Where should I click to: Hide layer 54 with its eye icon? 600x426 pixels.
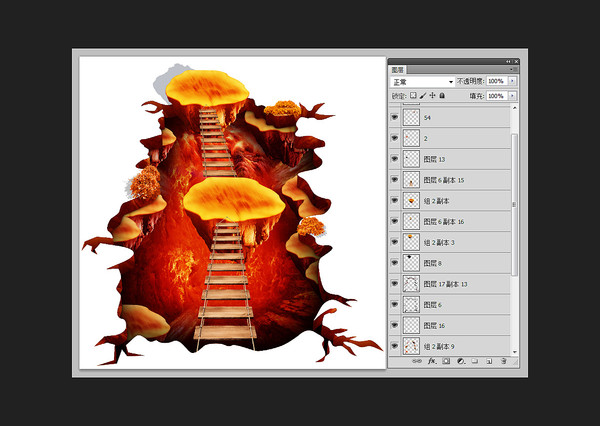(x=395, y=117)
